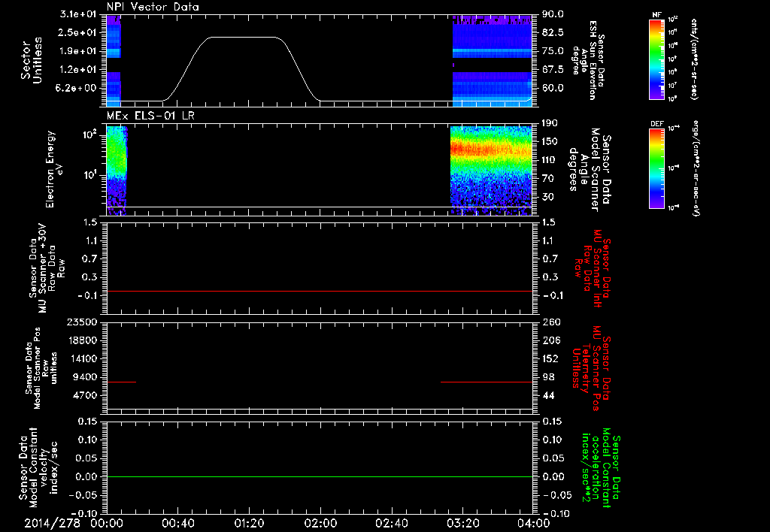Click the "02:40" time axis label
This screenshot has height=532, width=770.
click(x=391, y=523)
